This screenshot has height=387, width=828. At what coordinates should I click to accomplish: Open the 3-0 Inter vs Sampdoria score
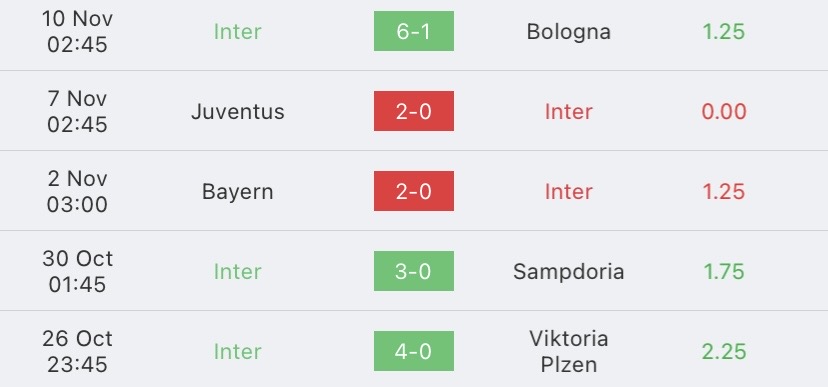tap(413, 271)
